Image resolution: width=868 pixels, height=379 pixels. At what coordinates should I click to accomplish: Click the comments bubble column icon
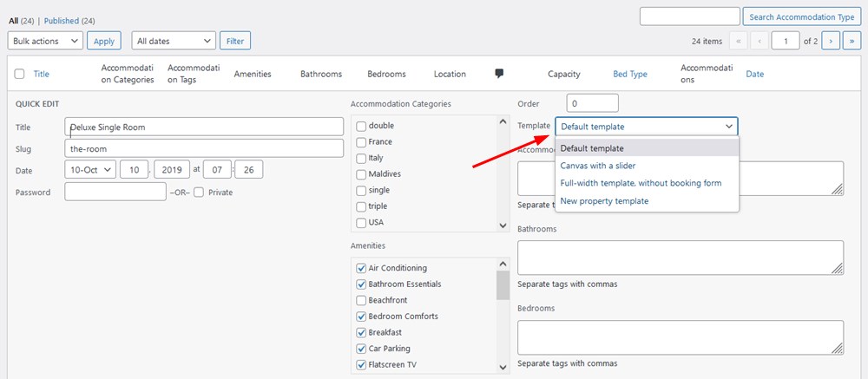point(499,74)
